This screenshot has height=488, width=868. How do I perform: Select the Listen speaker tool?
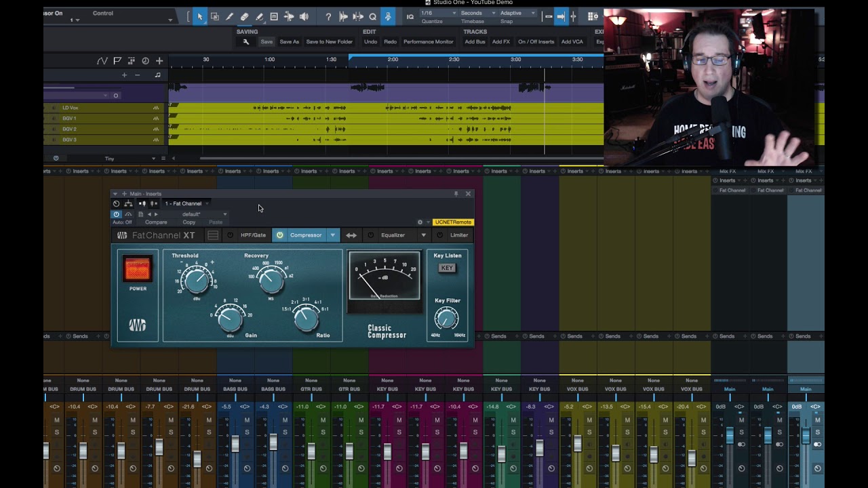click(304, 16)
